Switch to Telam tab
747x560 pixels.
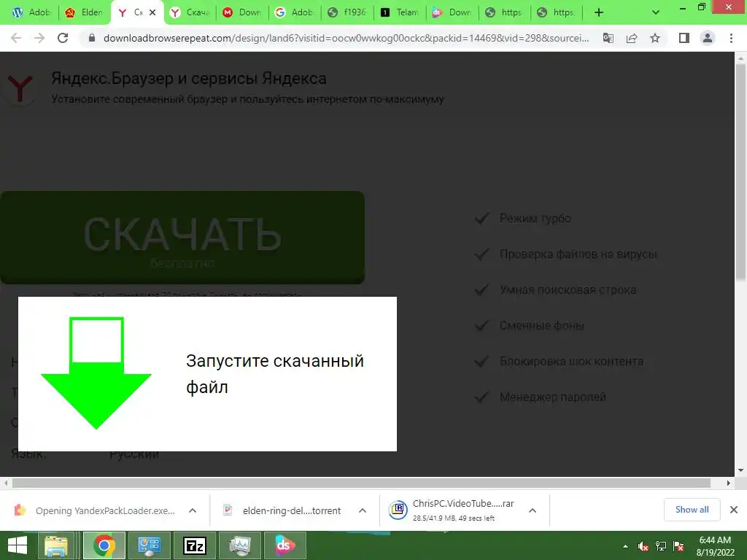[x=400, y=12]
